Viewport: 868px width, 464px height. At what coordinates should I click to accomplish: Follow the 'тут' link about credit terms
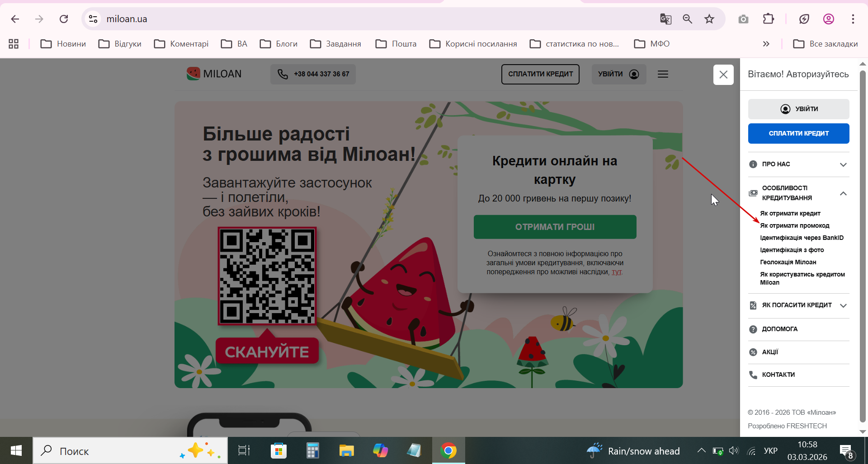click(x=617, y=272)
